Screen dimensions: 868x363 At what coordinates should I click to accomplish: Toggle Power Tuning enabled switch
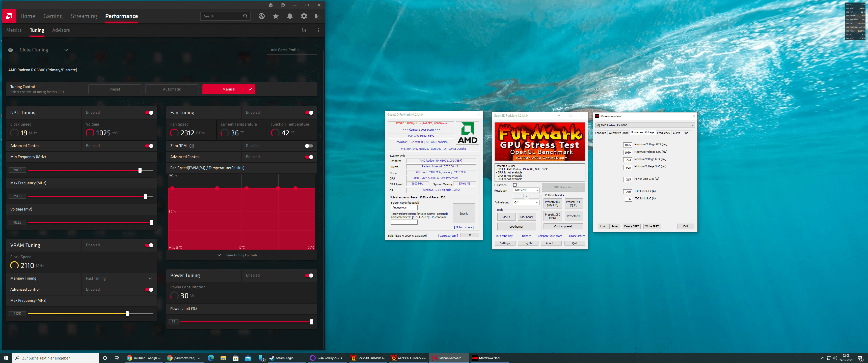[x=309, y=276]
